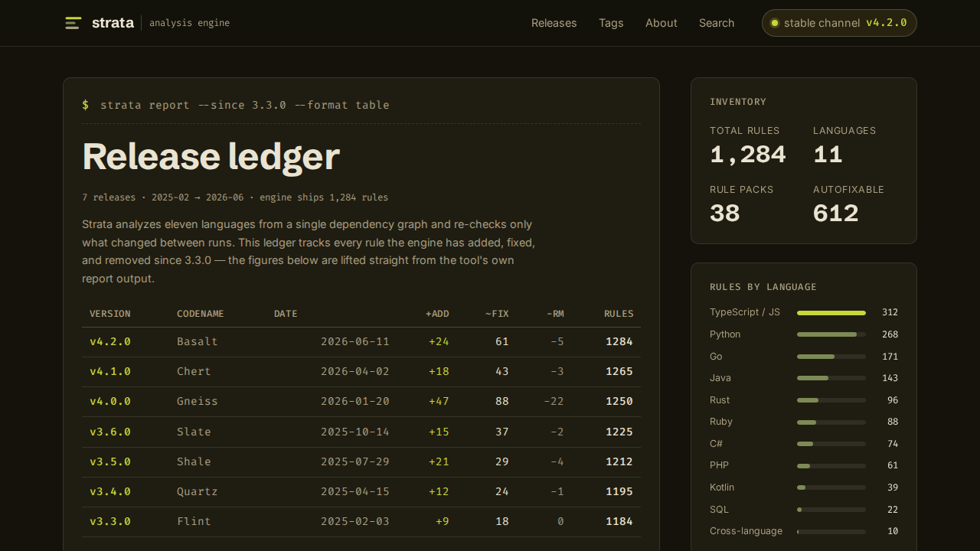
Task: Click the RULES column header
Action: click(619, 314)
